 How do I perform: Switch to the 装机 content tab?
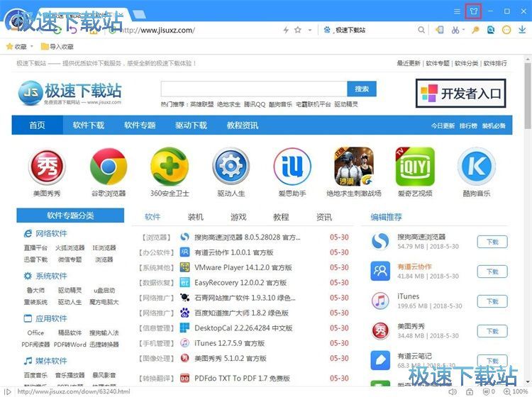point(196,217)
